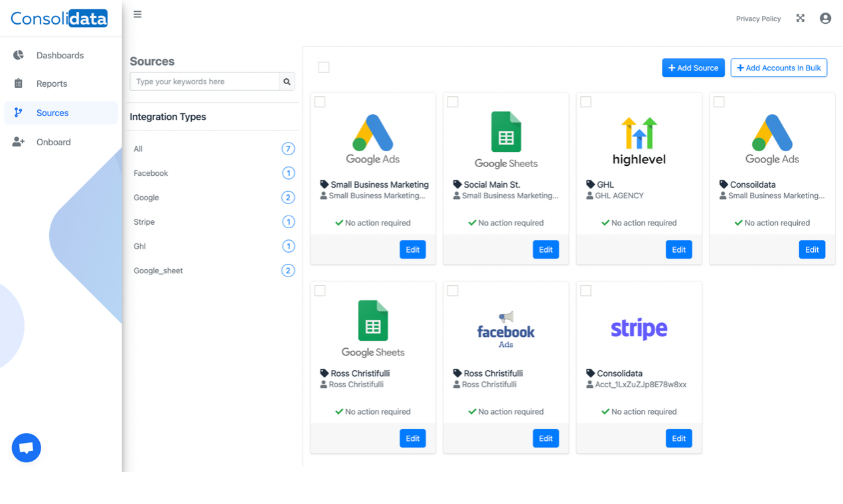Click the Google Sheets logo on Ross Christifulli card

[373, 329]
